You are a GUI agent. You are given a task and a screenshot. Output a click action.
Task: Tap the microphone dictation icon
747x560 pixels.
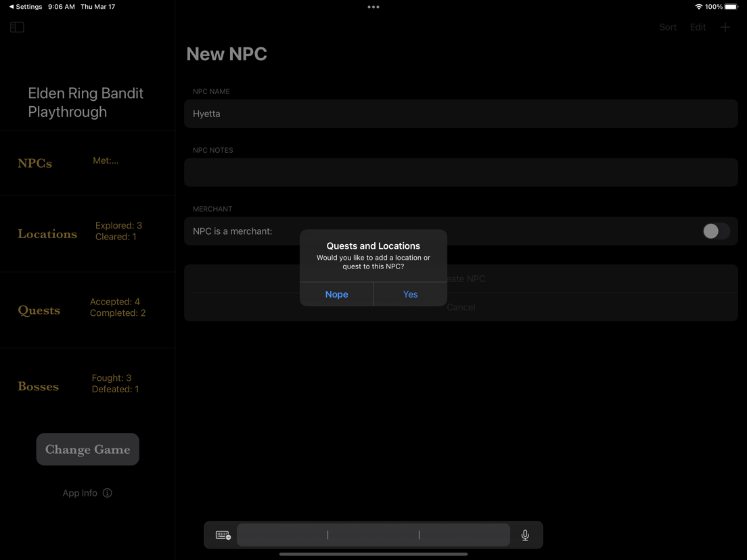[525, 535]
